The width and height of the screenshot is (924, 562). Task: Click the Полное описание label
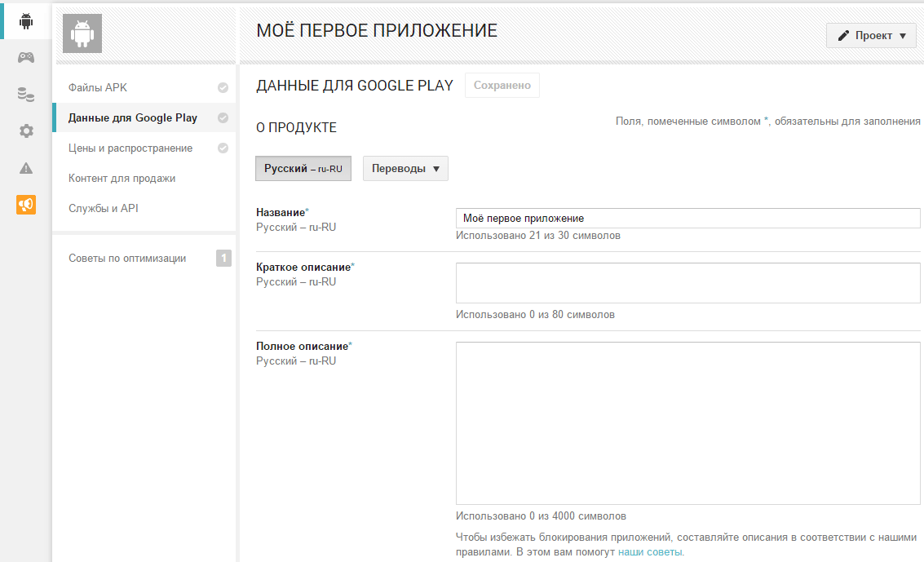pos(303,346)
